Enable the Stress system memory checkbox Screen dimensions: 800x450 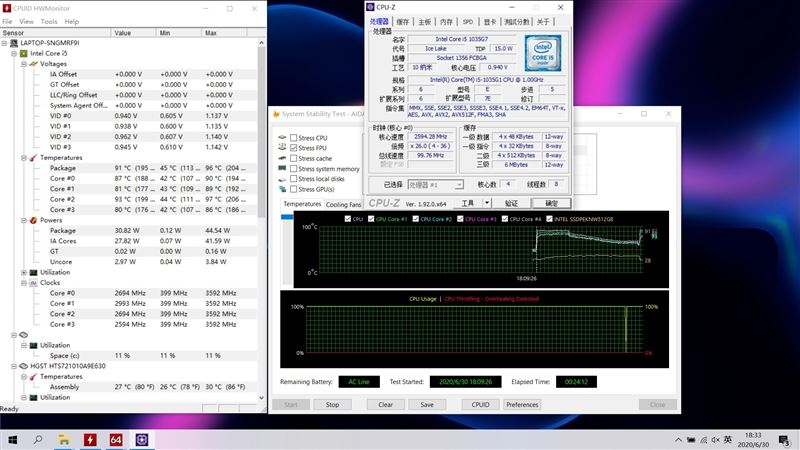[x=293, y=168]
